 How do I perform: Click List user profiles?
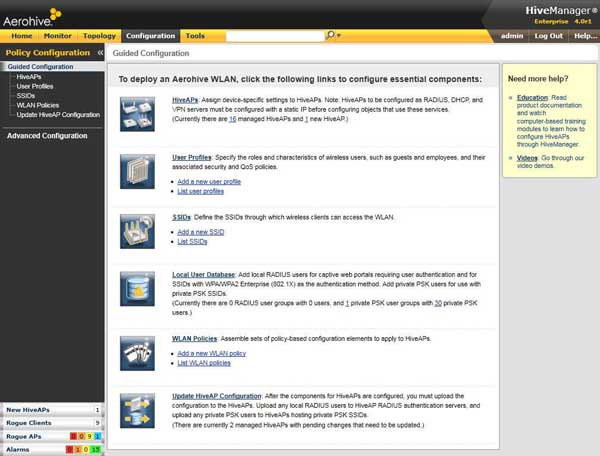pos(201,191)
